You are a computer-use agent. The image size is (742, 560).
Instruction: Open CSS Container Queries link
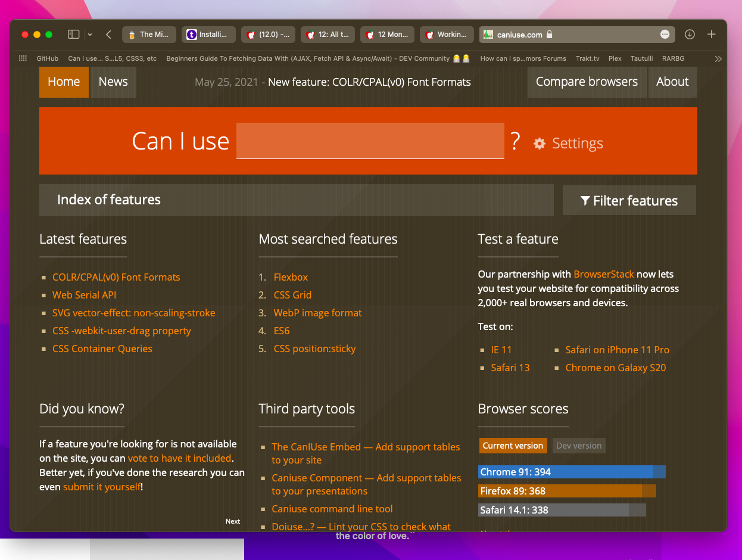102,349
